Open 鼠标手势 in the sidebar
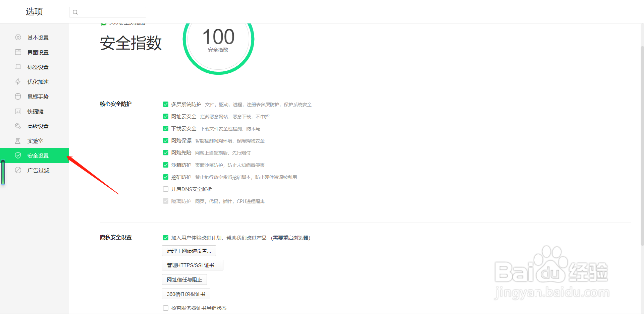This screenshot has height=314, width=644. (x=35, y=97)
